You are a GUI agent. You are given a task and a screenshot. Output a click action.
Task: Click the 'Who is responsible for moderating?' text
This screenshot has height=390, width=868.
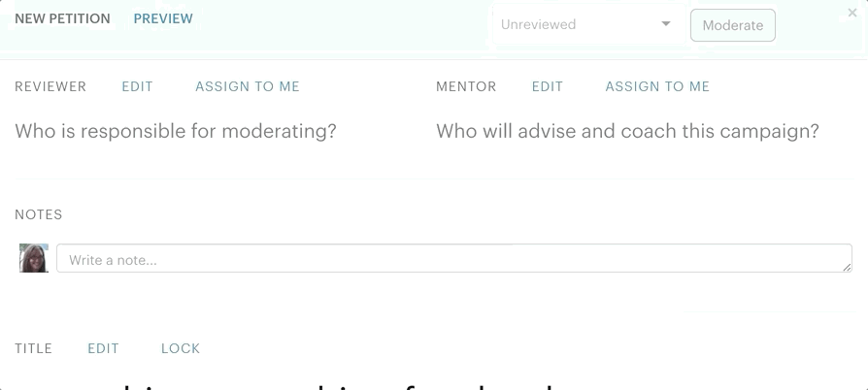coord(176,131)
